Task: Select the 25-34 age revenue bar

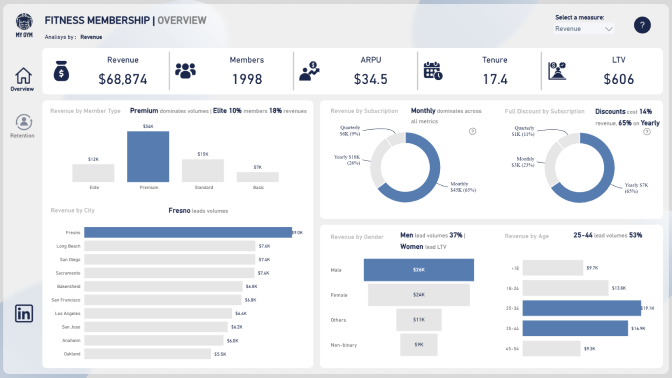Action: 582,308
